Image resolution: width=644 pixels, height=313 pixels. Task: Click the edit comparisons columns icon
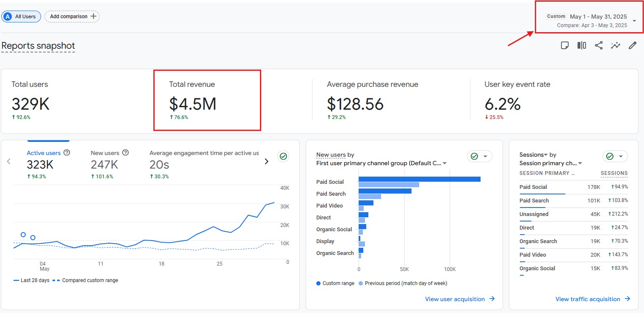tap(582, 45)
